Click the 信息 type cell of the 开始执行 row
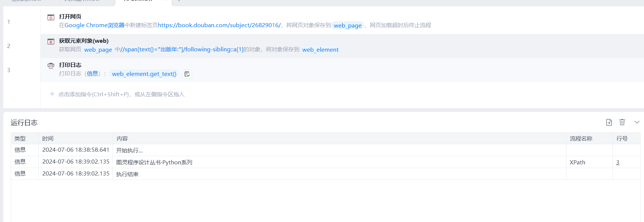Image resolution: width=644 pixels, height=222 pixels. click(x=20, y=150)
